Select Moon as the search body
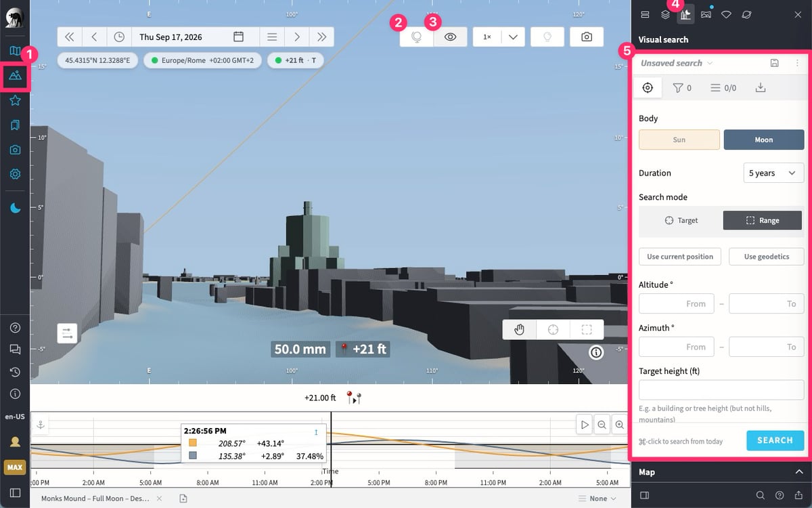This screenshot has height=508, width=812. [764, 140]
